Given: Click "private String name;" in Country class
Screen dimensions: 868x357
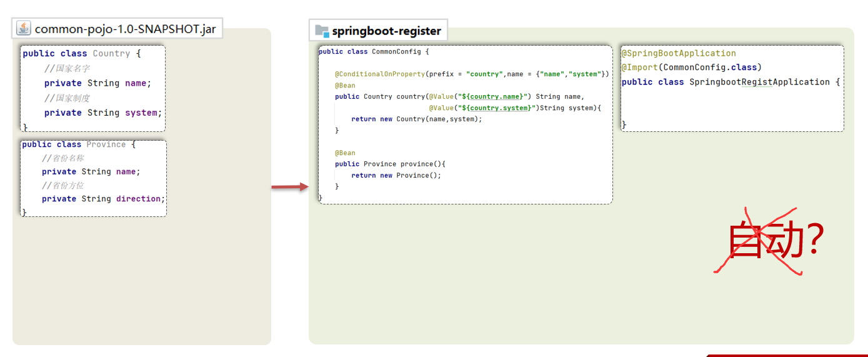Looking at the screenshot, I should (x=97, y=83).
